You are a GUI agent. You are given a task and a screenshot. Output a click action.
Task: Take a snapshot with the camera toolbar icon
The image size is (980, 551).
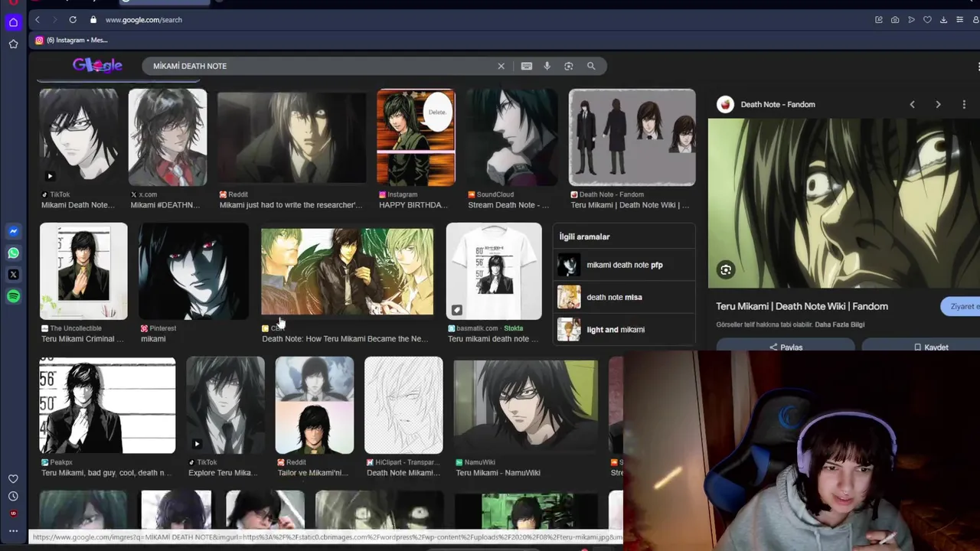(x=895, y=20)
